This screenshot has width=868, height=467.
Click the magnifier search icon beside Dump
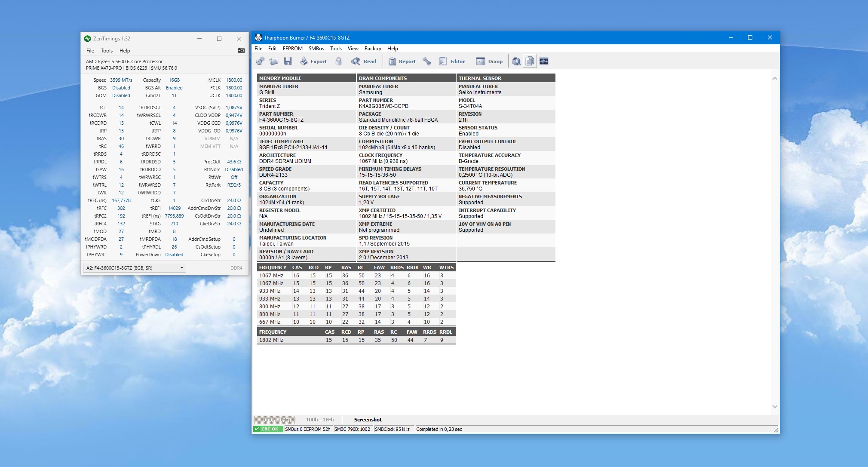[516, 61]
